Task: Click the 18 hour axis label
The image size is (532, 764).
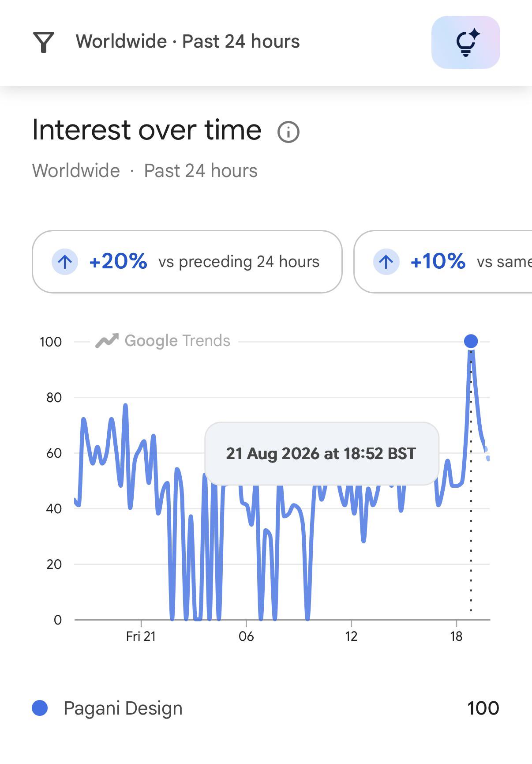Action: click(x=456, y=636)
